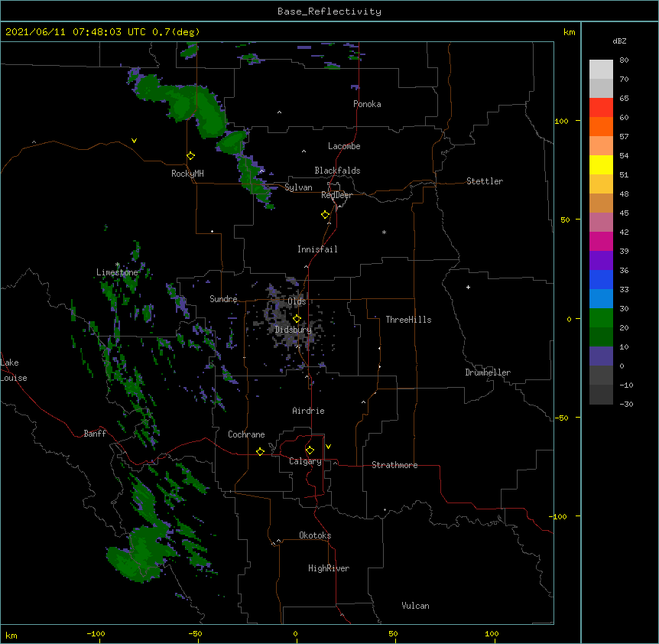Click the Lacombe city label
This screenshot has width=659, height=644.
344,146
